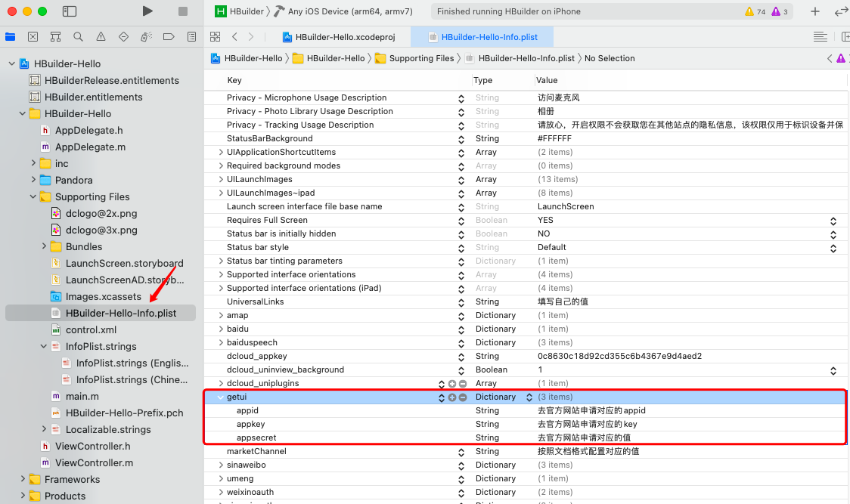Select the HBuilder scheme in toolbar
Screen dimensions: 850x504
239,11
